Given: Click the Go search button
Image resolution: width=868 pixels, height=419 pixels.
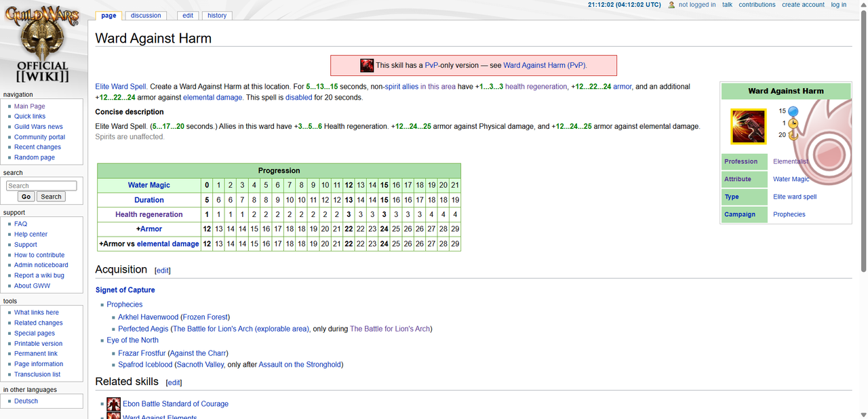Looking at the screenshot, I should point(26,197).
